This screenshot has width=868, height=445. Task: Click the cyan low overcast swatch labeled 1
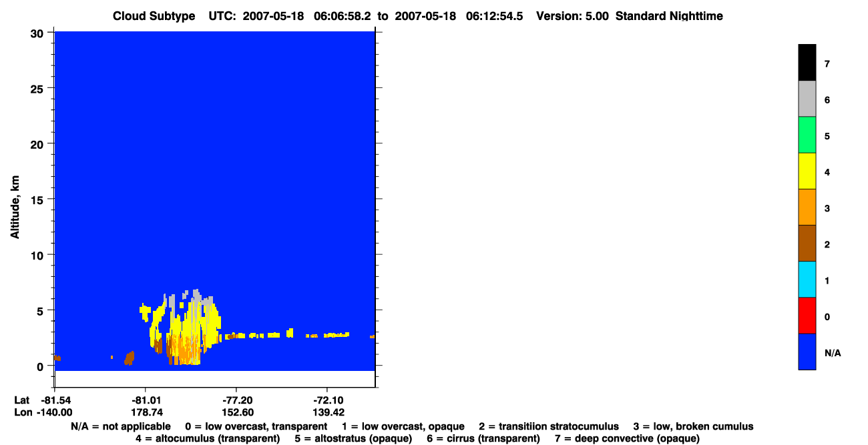(x=807, y=279)
